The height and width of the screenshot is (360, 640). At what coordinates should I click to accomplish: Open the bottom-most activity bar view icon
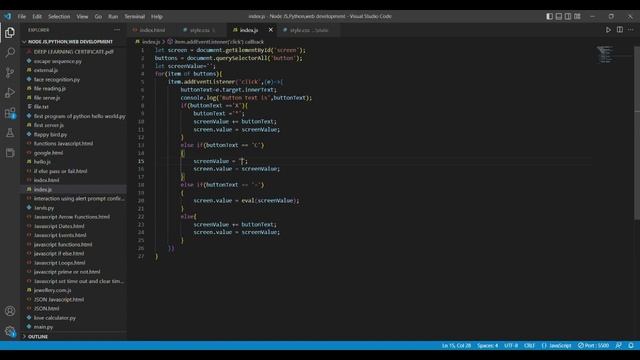10,153
